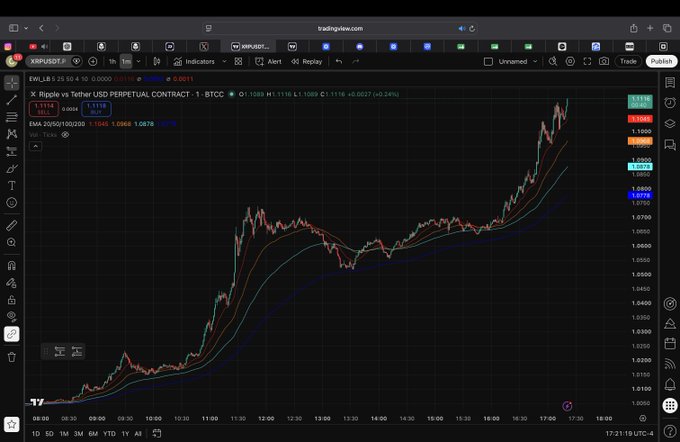Toggle the highlighted link sync drawings icon

[12, 334]
